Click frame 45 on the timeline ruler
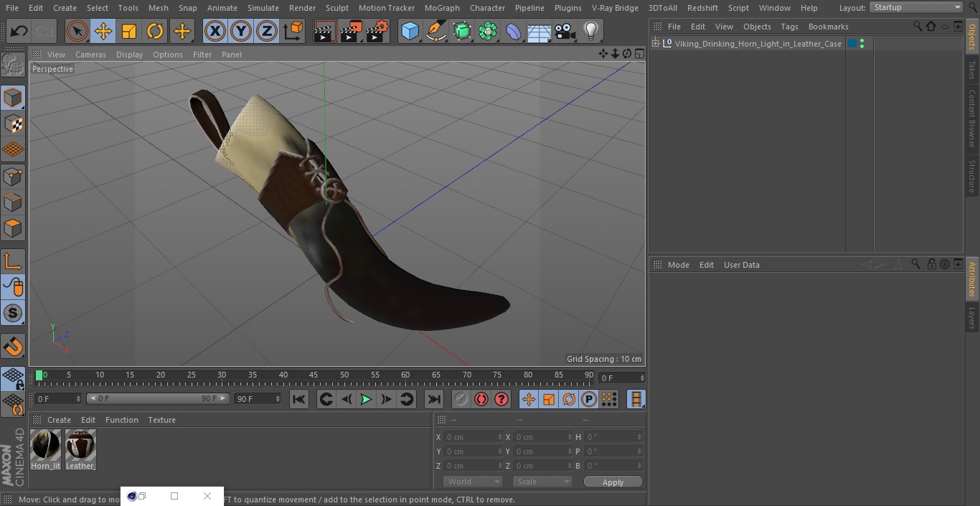 point(314,375)
